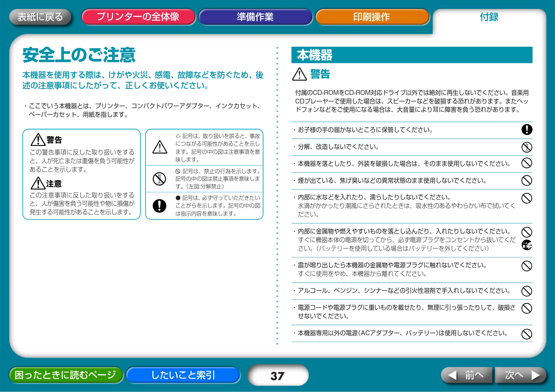Go to next page with 次へ
This screenshot has height=392, width=555.
coord(521,375)
